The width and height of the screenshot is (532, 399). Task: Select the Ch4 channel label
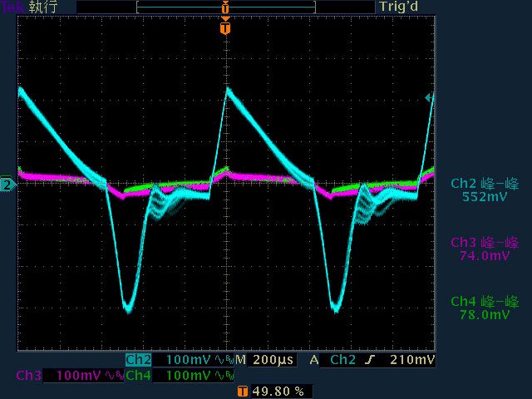[139, 376]
